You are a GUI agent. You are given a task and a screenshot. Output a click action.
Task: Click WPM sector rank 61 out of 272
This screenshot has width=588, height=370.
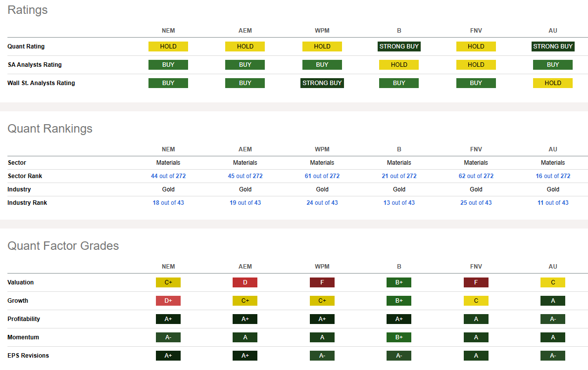tap(322, 176)
